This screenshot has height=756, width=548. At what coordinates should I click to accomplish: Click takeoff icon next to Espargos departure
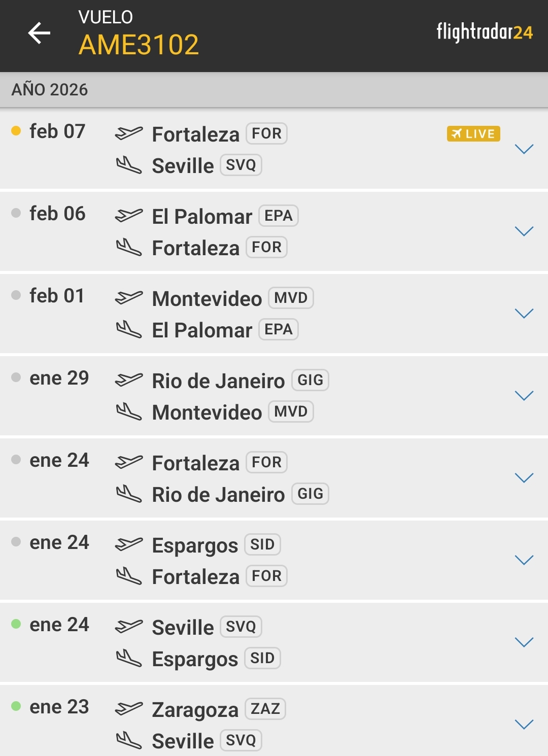(x=129, y=544)
